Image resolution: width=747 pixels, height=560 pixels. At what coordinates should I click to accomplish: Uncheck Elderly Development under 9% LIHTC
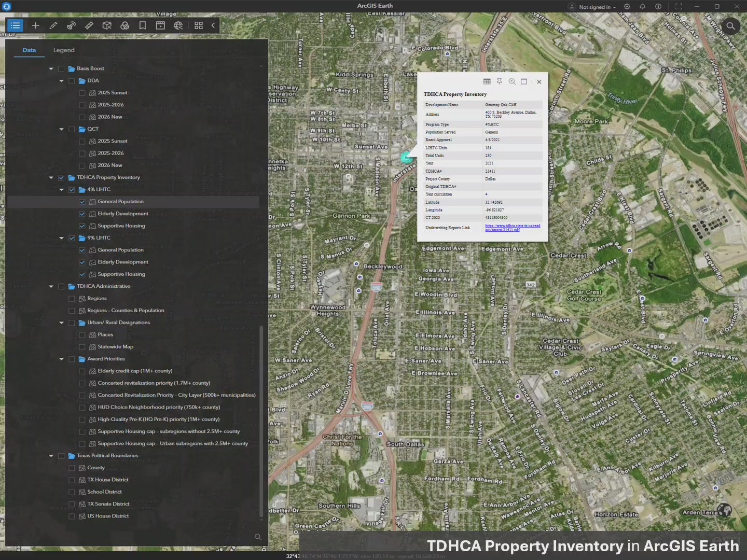tap(82, 262)
